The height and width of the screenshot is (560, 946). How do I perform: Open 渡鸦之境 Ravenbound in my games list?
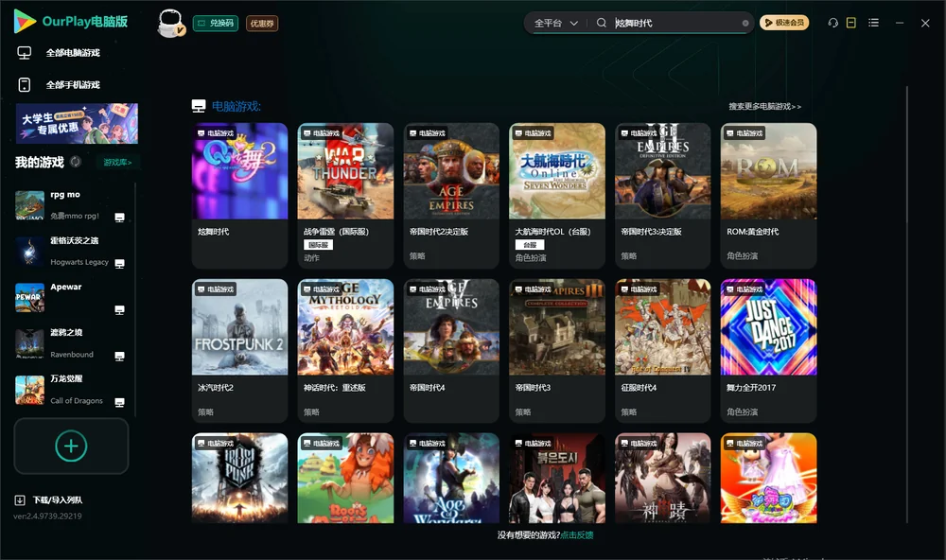pos(73,343)
